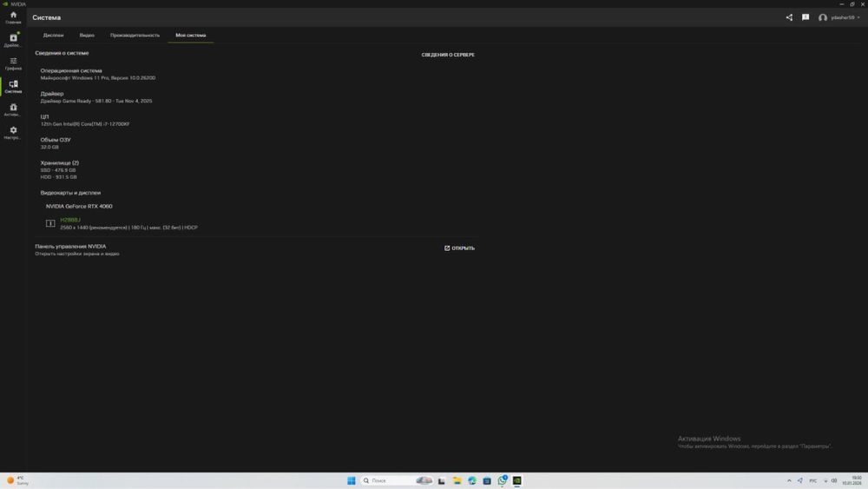Click the 2560 x 1440 display details text
The width and height of the screenshot is (868, 489).
coord(128,228)
